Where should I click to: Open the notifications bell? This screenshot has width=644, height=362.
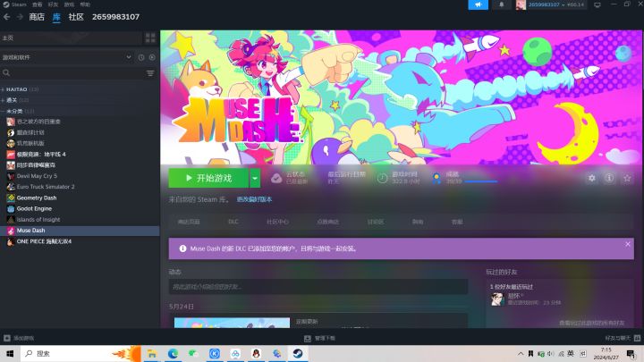502,4
